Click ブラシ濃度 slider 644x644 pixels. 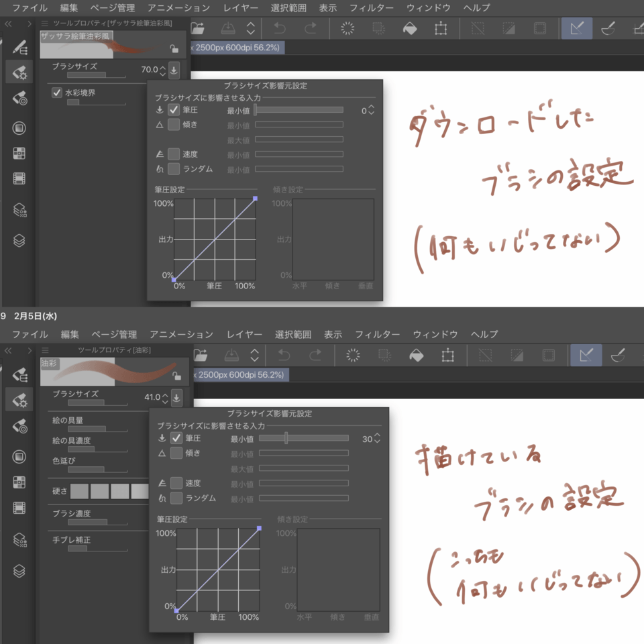pos(97,522)
